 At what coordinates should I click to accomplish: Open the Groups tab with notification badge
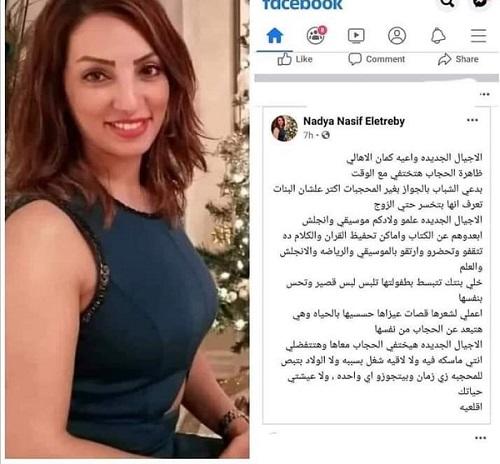316,35
